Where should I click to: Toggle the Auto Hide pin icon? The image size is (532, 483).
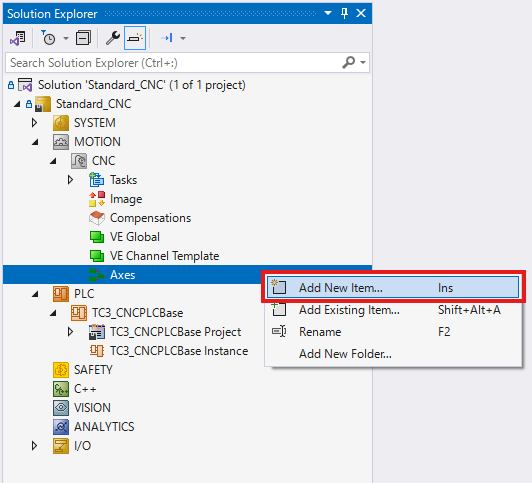(x=344, y=14)
